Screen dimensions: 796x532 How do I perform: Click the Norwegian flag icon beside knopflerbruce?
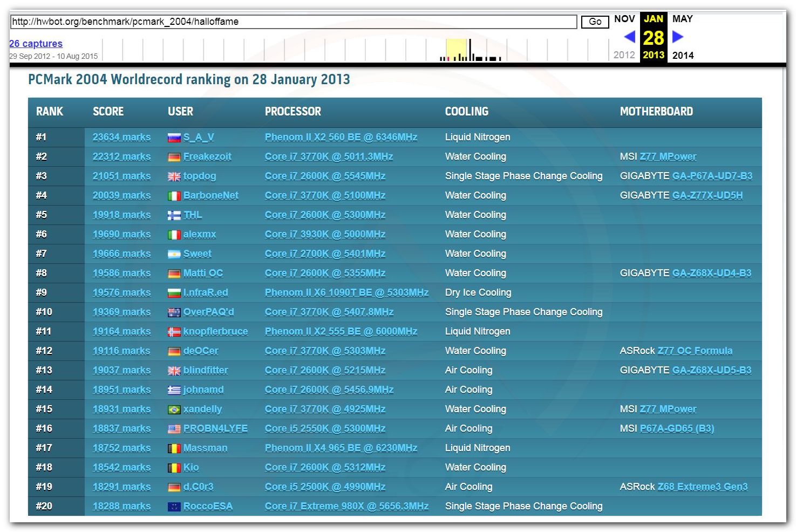174,332
